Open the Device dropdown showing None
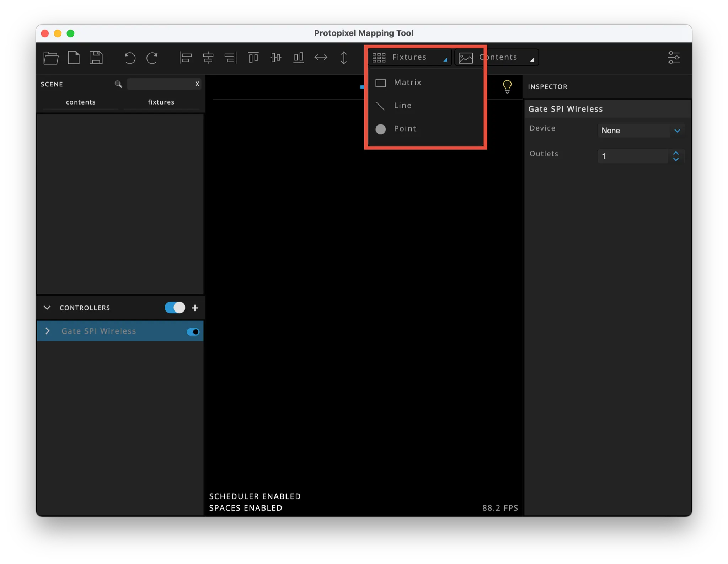This screenshot has height=564, width=728. 641,131
